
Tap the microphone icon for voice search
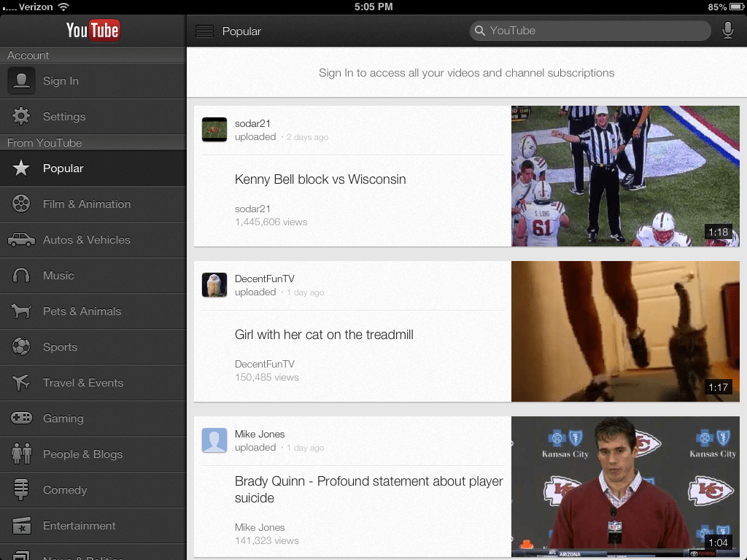(x=727, y=31)
